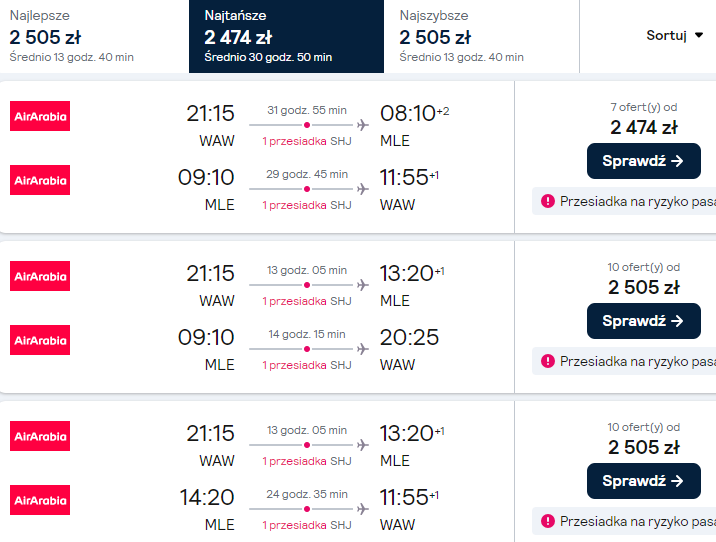Screen dimensions: 716x542
Task: Click 1 przesiadka SHJ on 24 godz. 35 min flight
Action: 307,525
